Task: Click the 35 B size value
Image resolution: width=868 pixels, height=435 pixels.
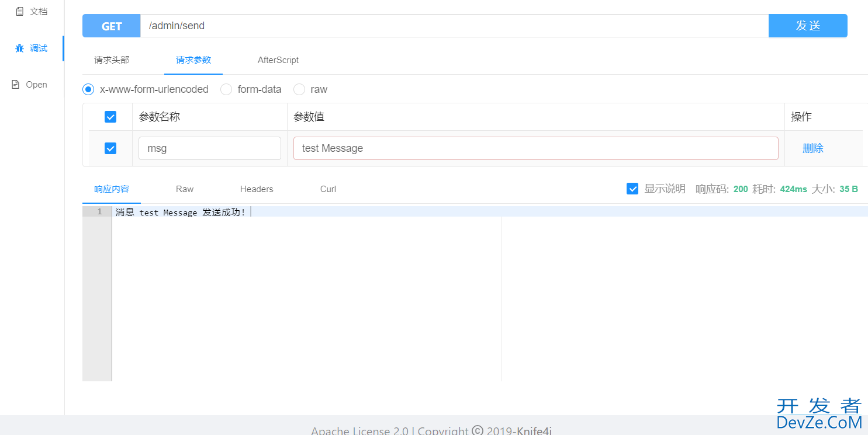Action: [849, 189]
